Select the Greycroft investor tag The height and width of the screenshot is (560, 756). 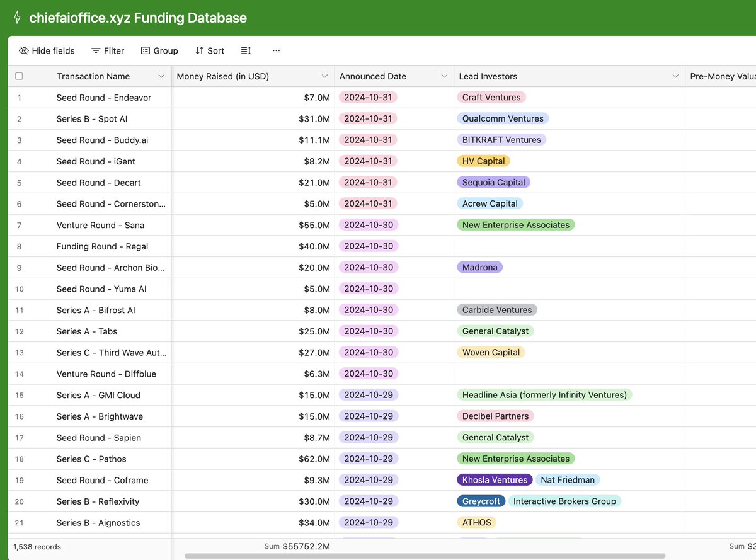481,501
